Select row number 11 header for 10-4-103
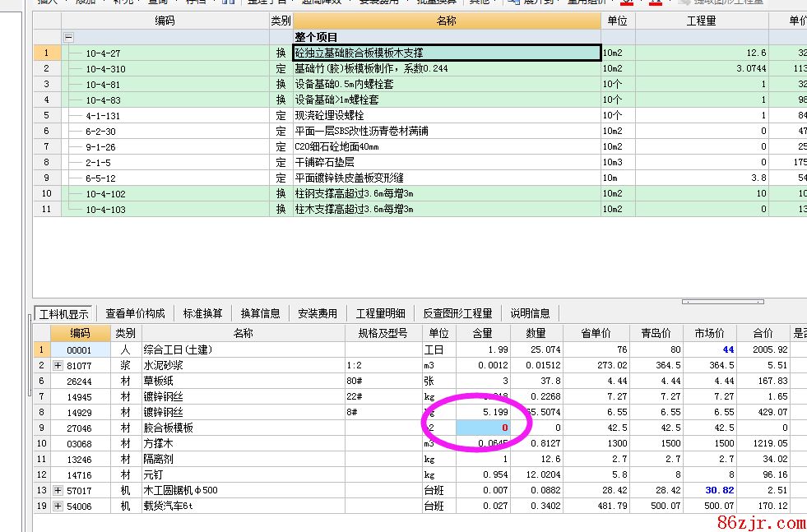Viewport: 807px width, 532px height. tap(47, 209)
